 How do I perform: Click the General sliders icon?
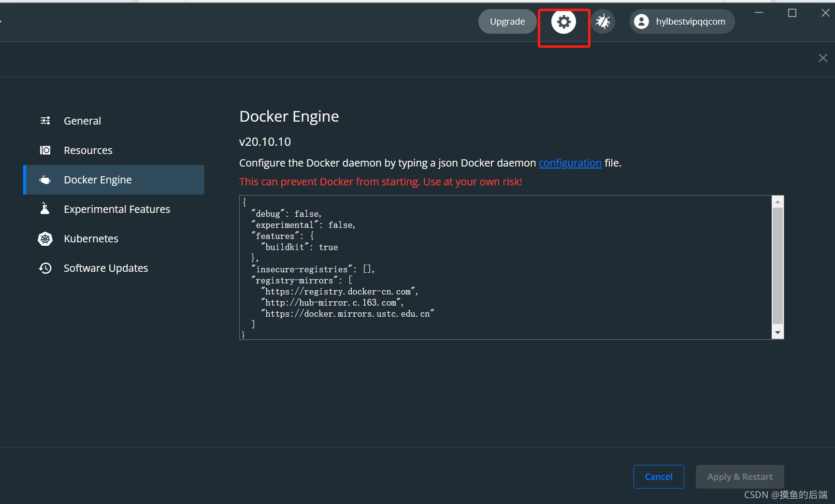(45, 121)
